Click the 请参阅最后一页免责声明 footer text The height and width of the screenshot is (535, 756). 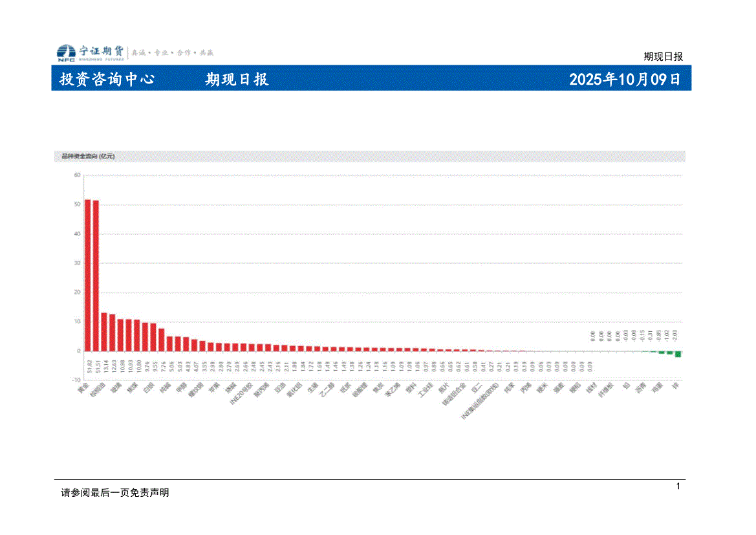click(x=114, y=493)
